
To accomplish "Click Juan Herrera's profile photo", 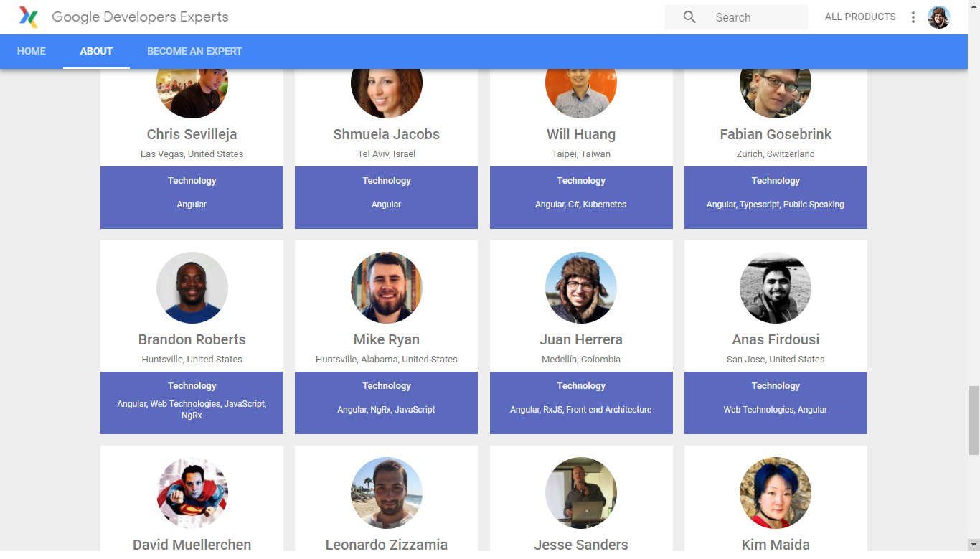I will click(581, 288).
